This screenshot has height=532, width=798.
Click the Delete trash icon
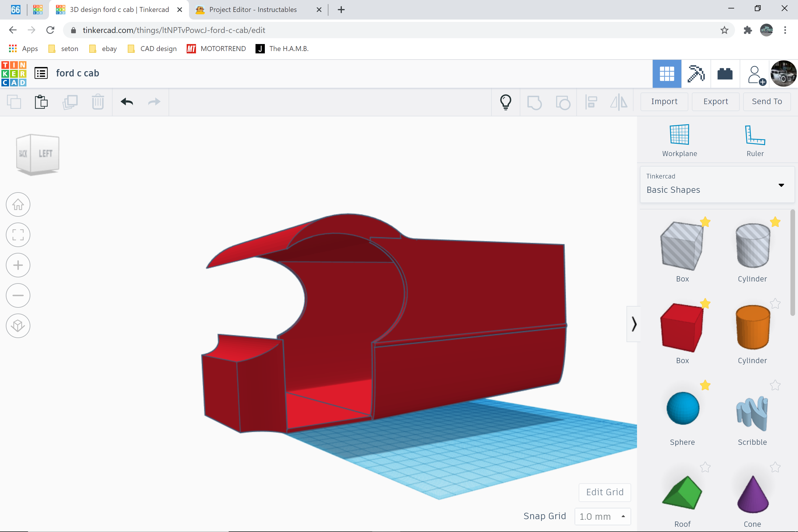coord(98,102)
